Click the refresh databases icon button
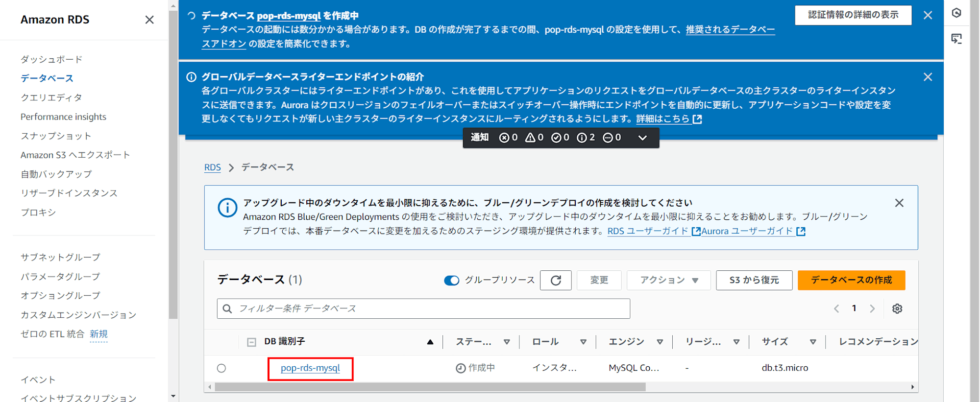980x402 pixels. (x=556, y=280)
